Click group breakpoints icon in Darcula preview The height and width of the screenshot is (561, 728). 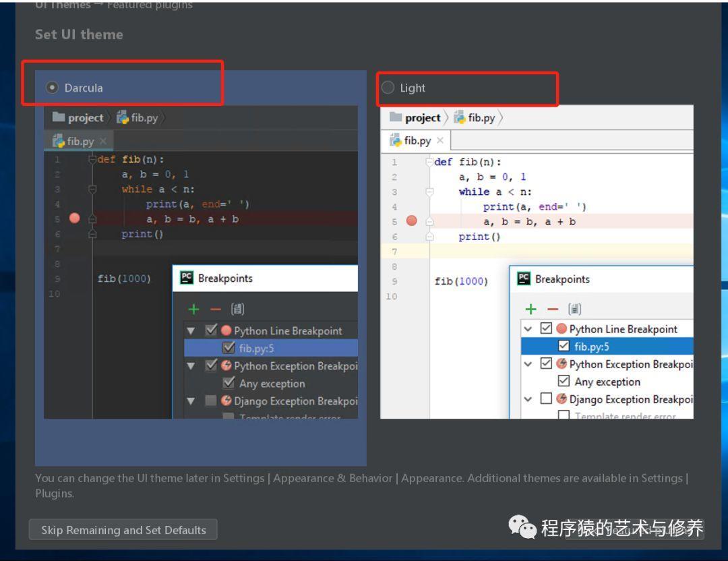coord(238,309)
